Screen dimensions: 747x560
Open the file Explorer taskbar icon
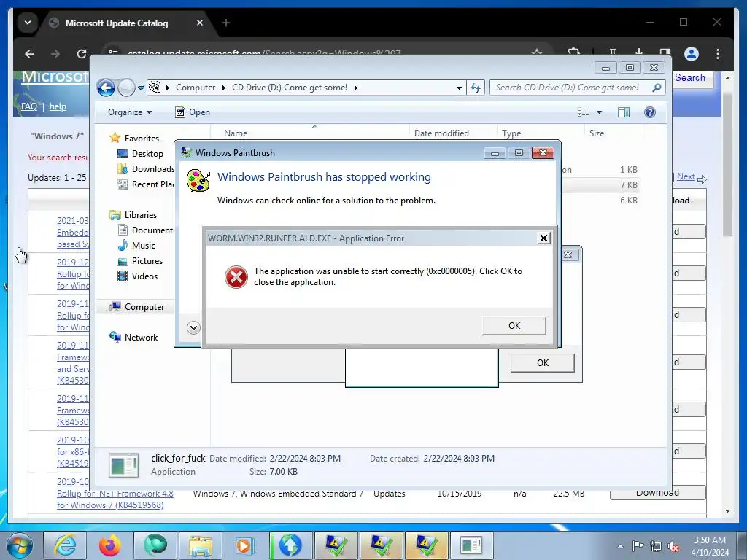[x=200, y=545]
